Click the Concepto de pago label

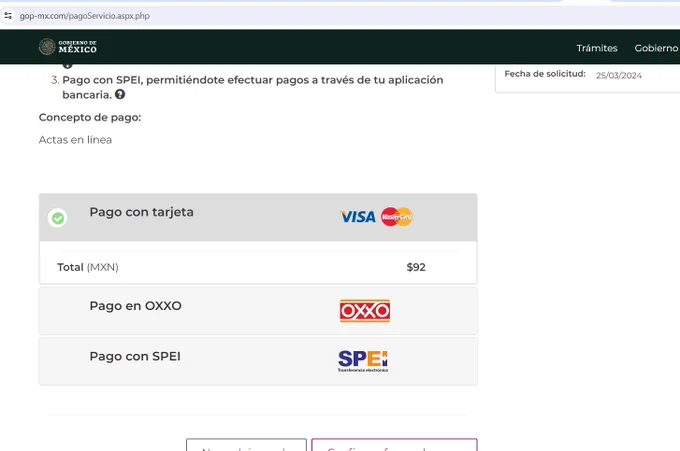[90, 118]
